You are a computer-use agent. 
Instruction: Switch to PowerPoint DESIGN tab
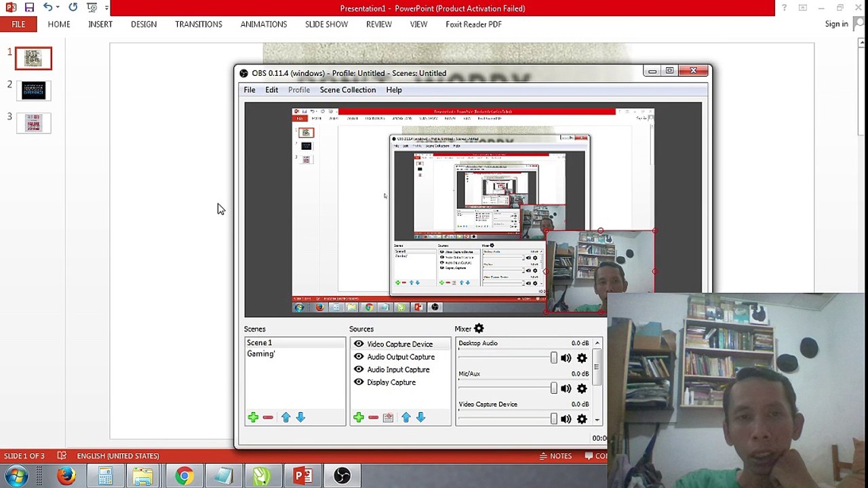coord(144,24)
